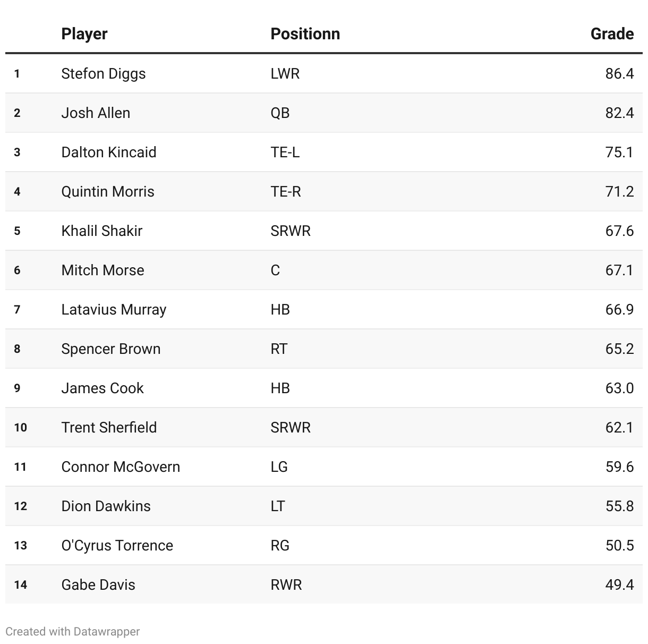Select Khalil Shakir's SRWR position cell
This screenshot has height=644, width=648.
(291, 231)
